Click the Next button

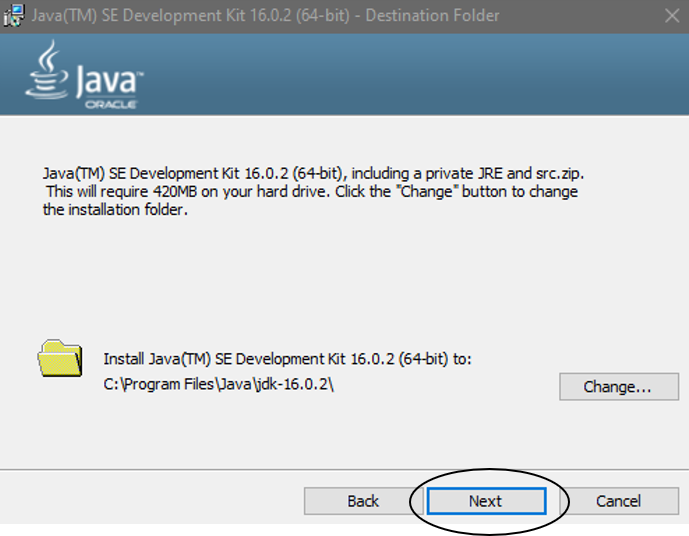(486, 501)
